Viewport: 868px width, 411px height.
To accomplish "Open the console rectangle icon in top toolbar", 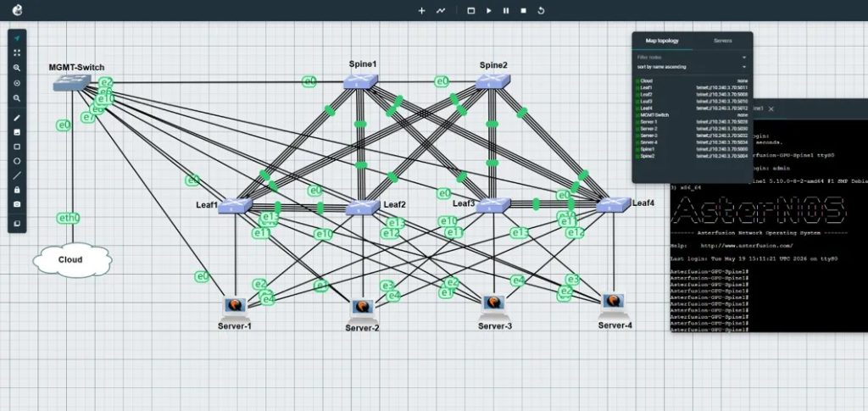I will (471, 10).
